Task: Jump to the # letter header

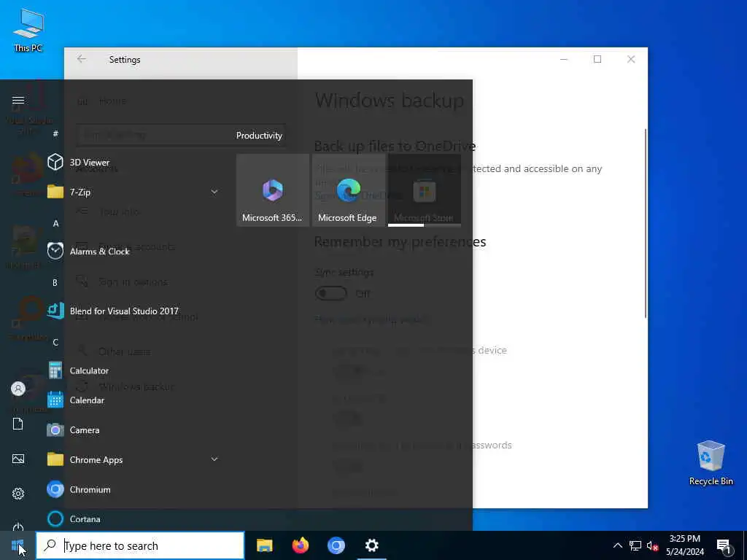Action: tap(55, 134)
